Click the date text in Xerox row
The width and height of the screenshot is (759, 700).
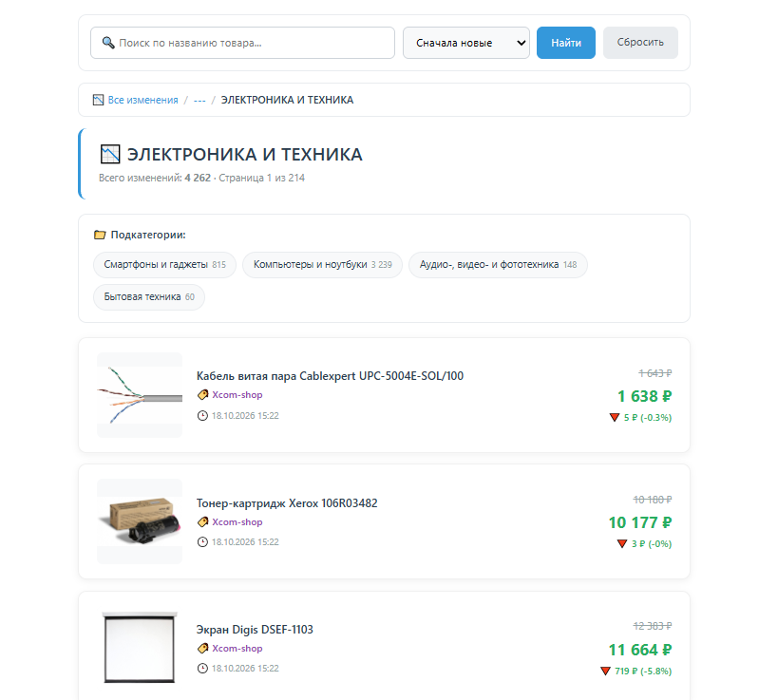point(245,541)
